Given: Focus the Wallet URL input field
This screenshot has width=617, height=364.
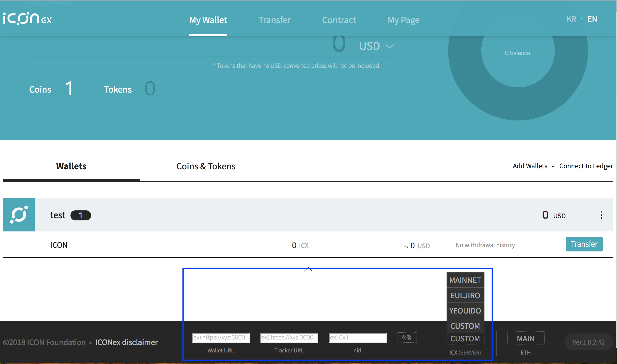Looking at the screenshot, I should [221, 338].
